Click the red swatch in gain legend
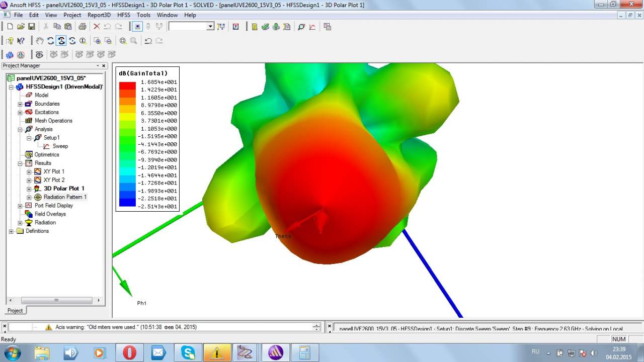 click(x=127, y=85)
